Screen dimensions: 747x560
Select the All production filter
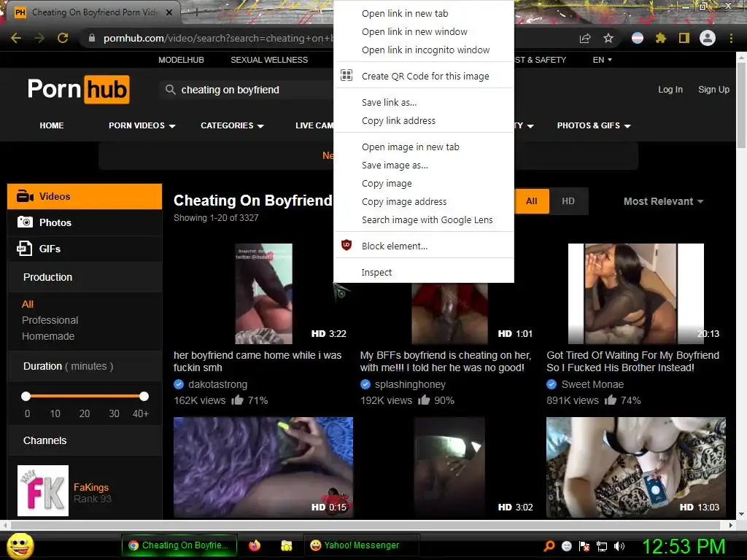28,304
